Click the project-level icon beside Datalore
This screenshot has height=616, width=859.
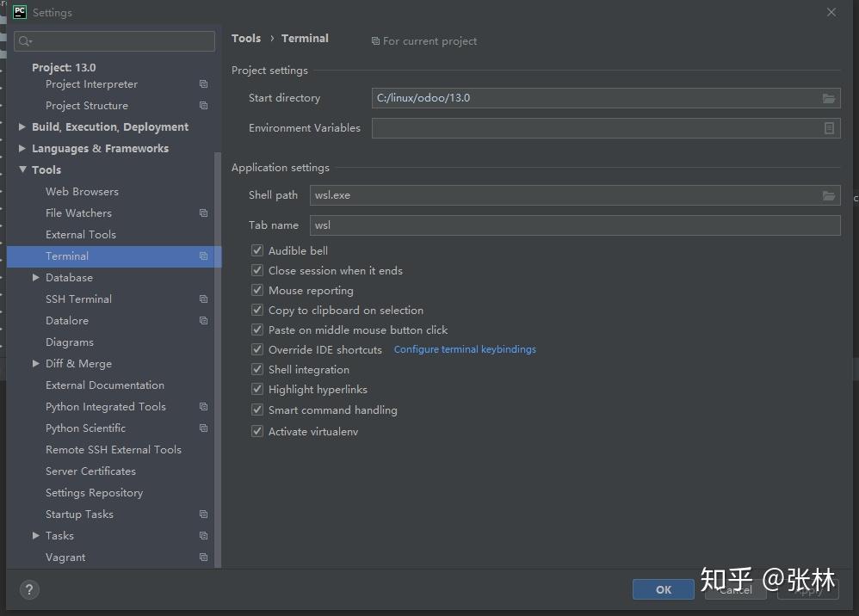[203, 320]
